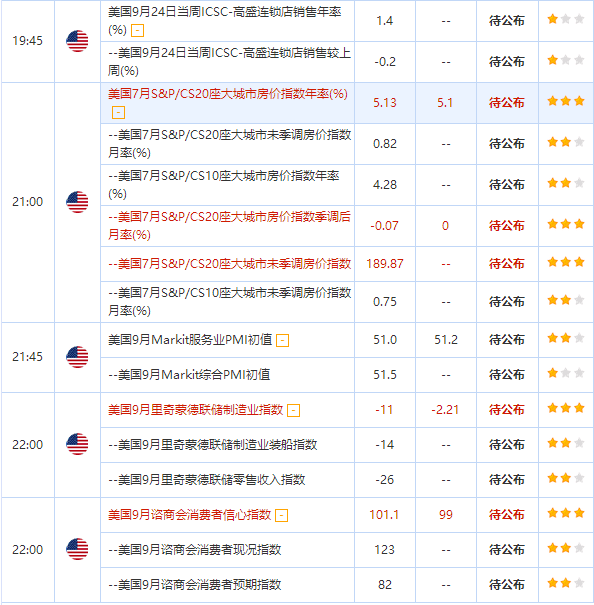Collapse S&P/CS20座大城市房价指数年率 group

(118, 113)
